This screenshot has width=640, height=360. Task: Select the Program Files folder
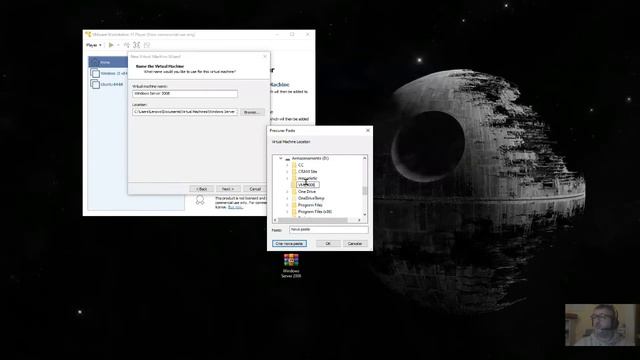310,205
